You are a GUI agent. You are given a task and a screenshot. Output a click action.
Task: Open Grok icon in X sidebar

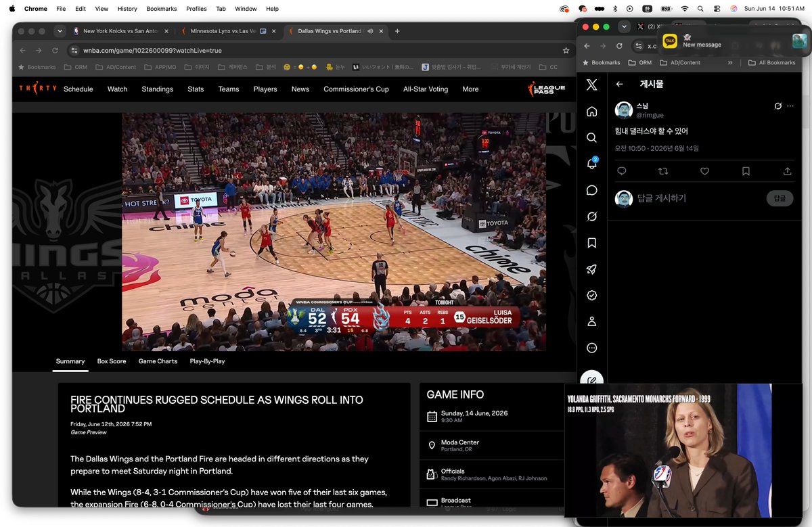tap(591, 216)
